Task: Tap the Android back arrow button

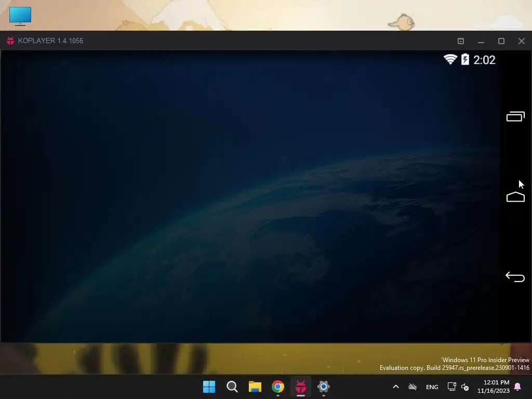Action: point(515,277)
